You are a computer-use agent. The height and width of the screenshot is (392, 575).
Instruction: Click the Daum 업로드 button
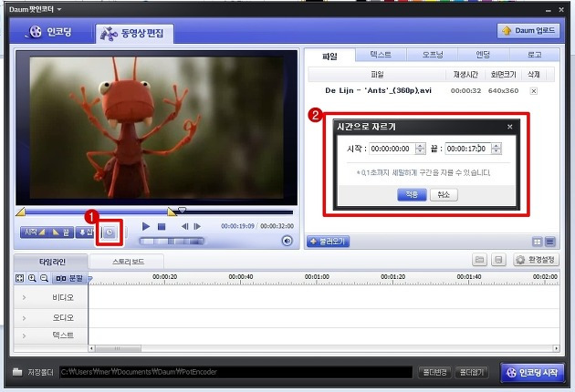(528, 30)
